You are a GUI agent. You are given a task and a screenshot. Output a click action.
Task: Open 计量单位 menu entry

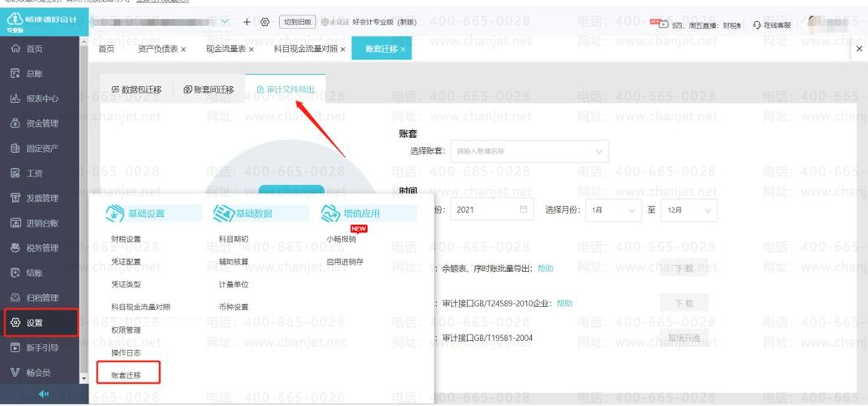click(x=234, y=284)
